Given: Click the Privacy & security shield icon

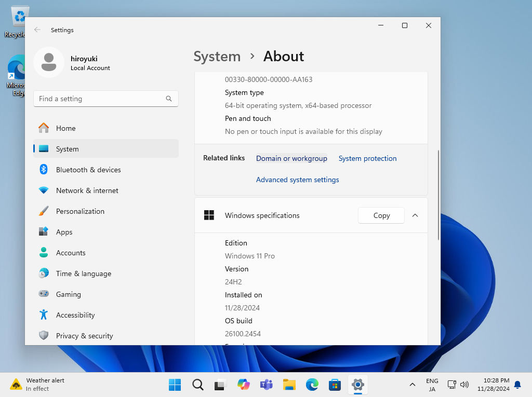Looking at the screenshot, I should pos(44,335).
